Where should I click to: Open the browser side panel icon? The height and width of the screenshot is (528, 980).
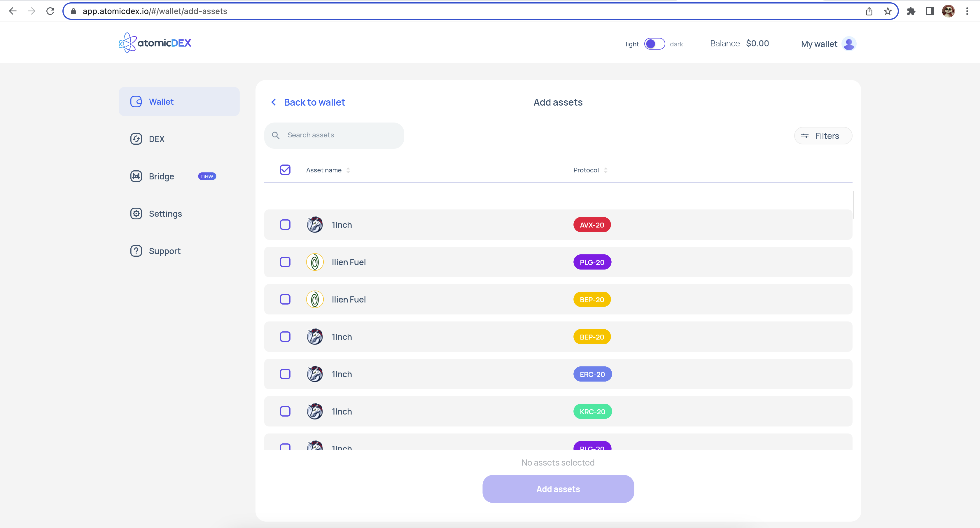(930, 11)
